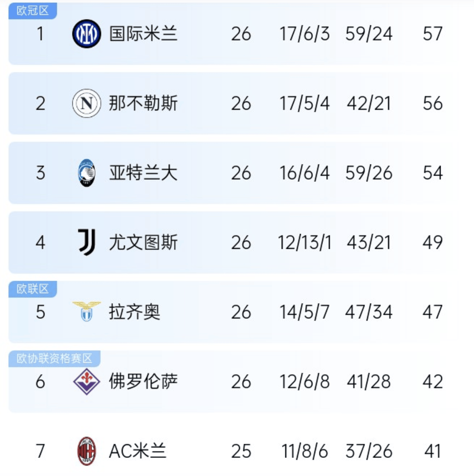Click the Napoli club badge icon
474x476 pixels.
pyautogui.click(x=85, y=103)
